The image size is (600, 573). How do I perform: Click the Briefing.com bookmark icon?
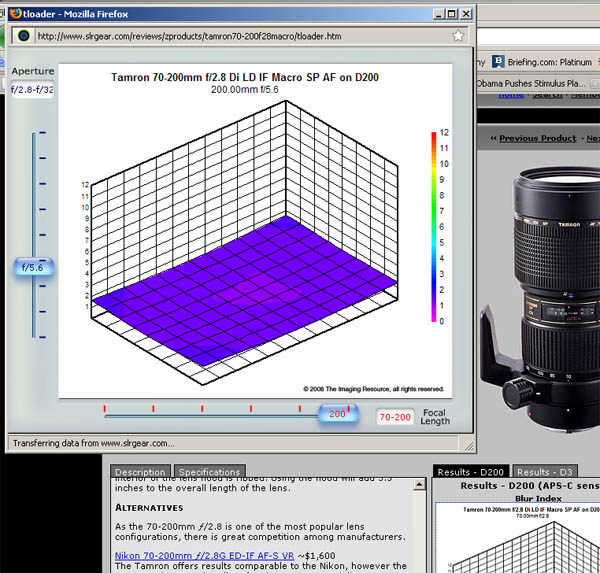pos(498,62)
